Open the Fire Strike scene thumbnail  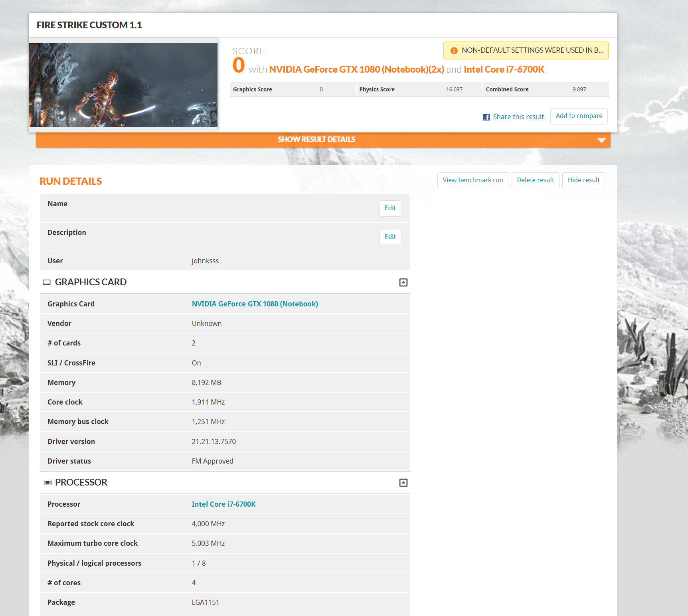[x=123, y=85]
